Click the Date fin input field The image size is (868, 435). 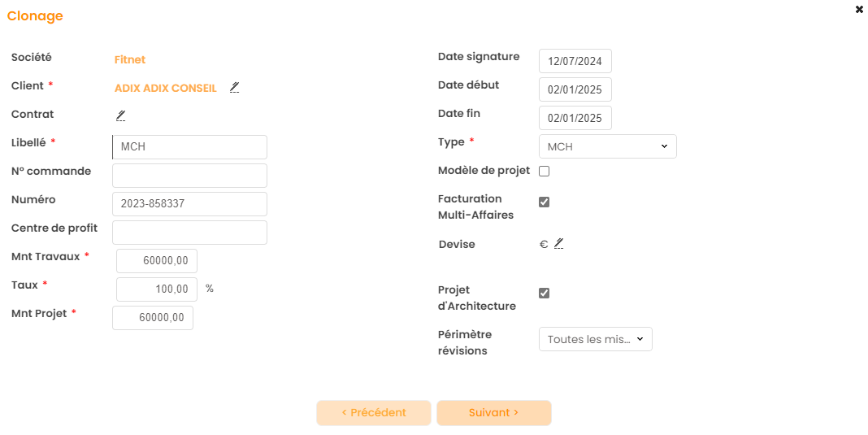(575, 118)
